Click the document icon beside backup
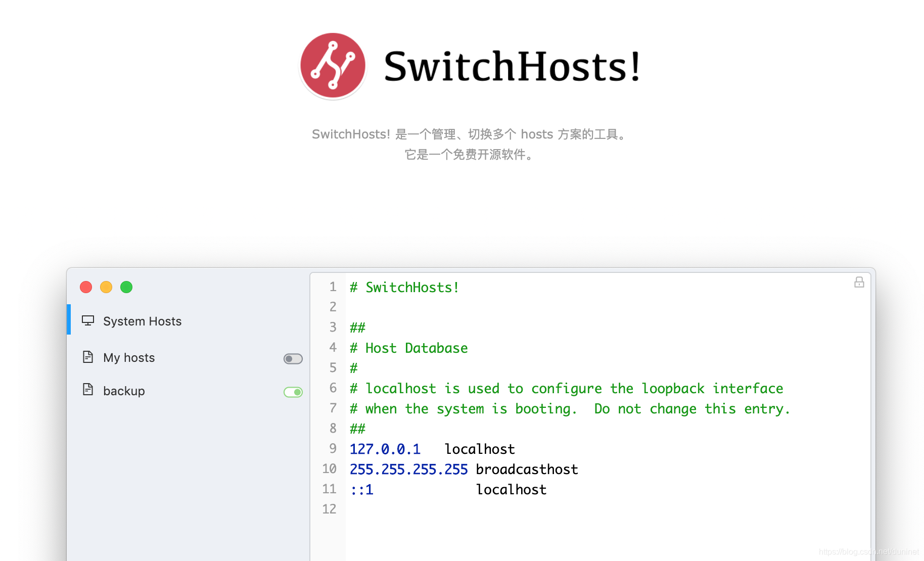The height and width of the screenshot is (561, 924). (x=88, y=390)
